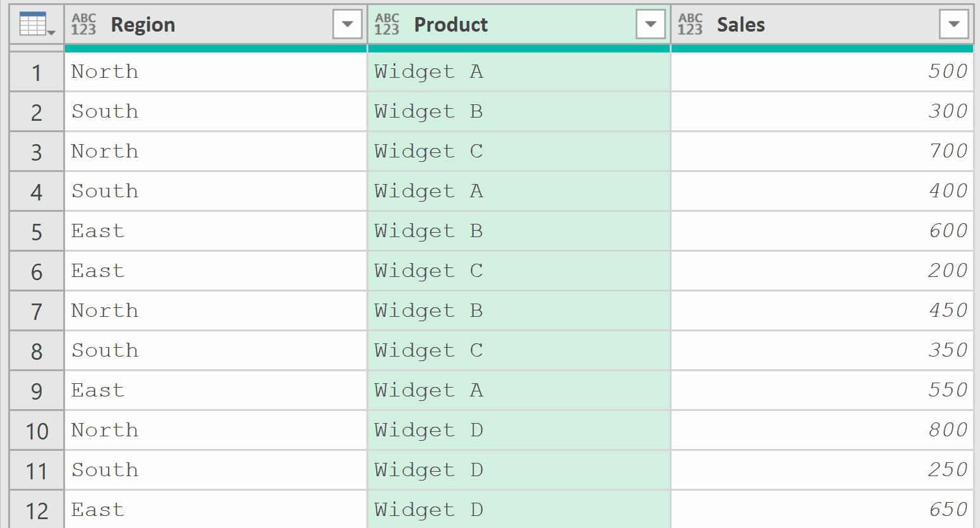Select the Region column header

(143, 24)
